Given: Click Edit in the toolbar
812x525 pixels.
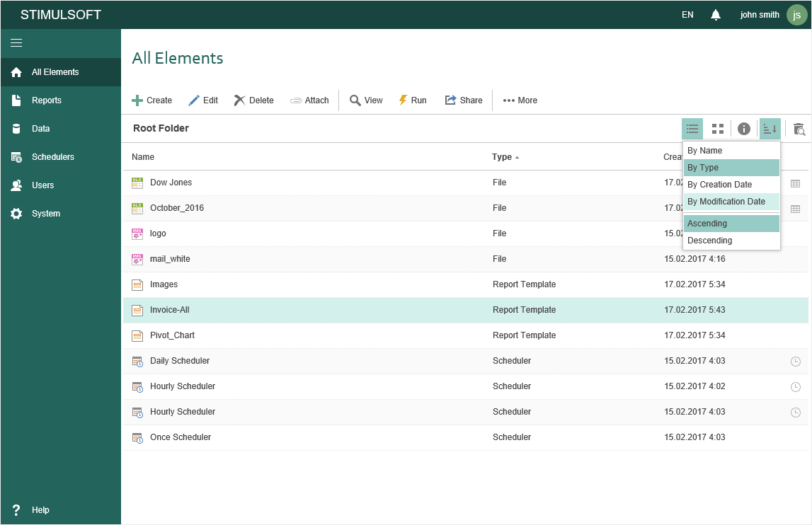Looking at the screenshot, I should 203,100.
